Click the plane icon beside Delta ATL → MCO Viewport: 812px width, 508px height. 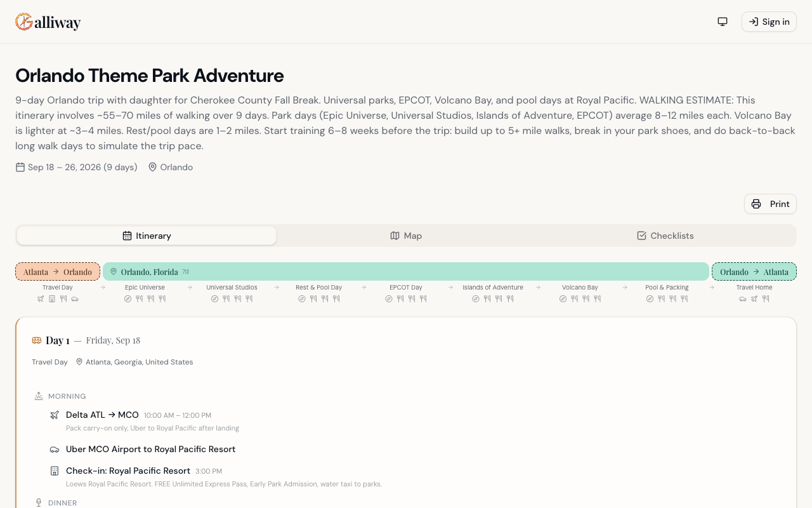[x=55, y=415]
